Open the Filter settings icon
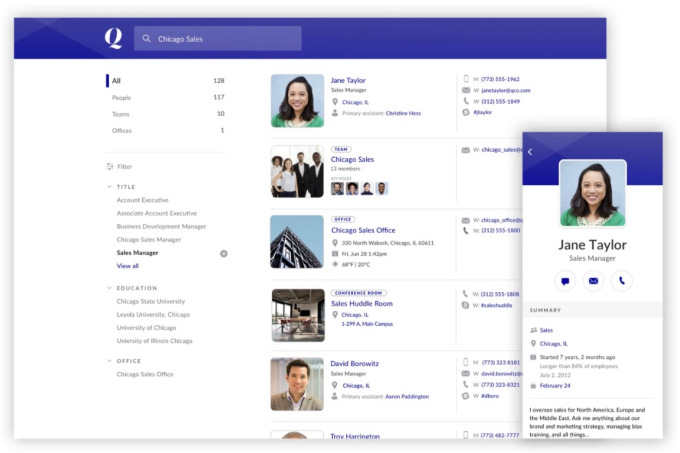The height and width of the screenshot is (453, 680). 110,167
